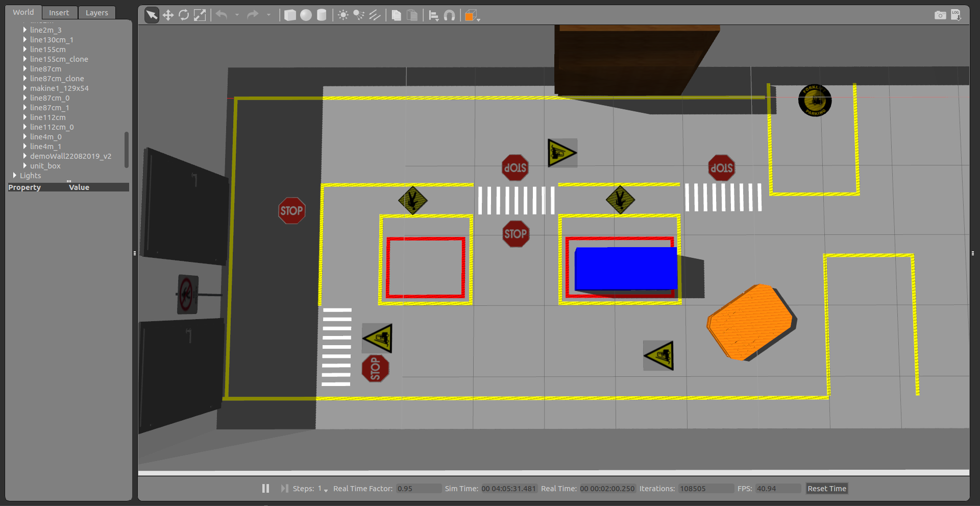Viewport: 980px width, 506px height.
Task: Add a point light
Action: [x=343, y=15]
